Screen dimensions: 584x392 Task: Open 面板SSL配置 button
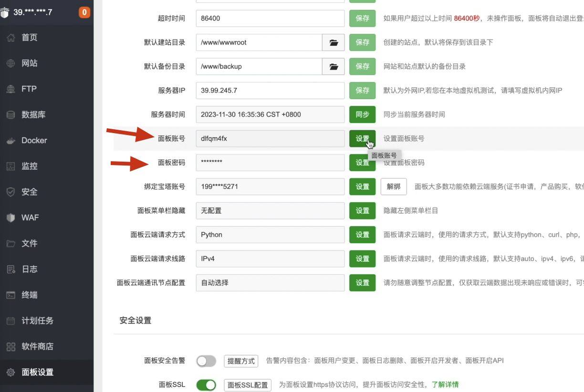click(x=248, y=385)
